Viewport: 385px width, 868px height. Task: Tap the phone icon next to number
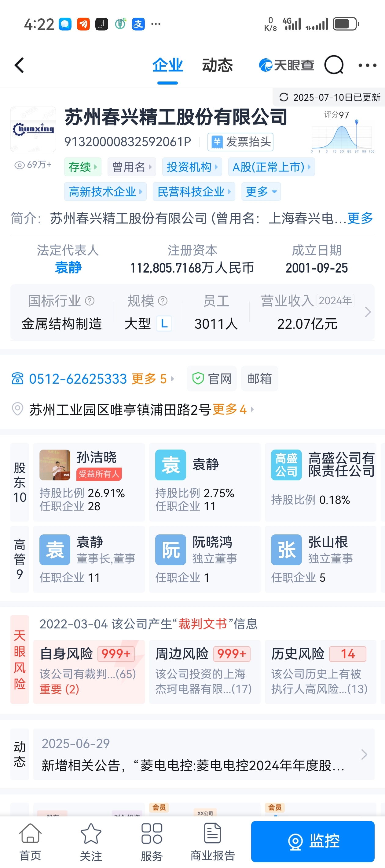point(17,378)
